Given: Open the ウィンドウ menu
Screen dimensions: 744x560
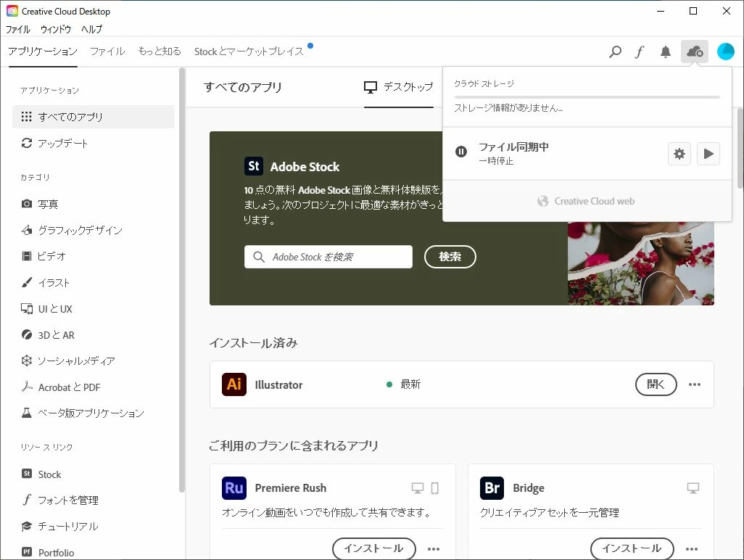Looking at the screenshot, I should [56, 29].
